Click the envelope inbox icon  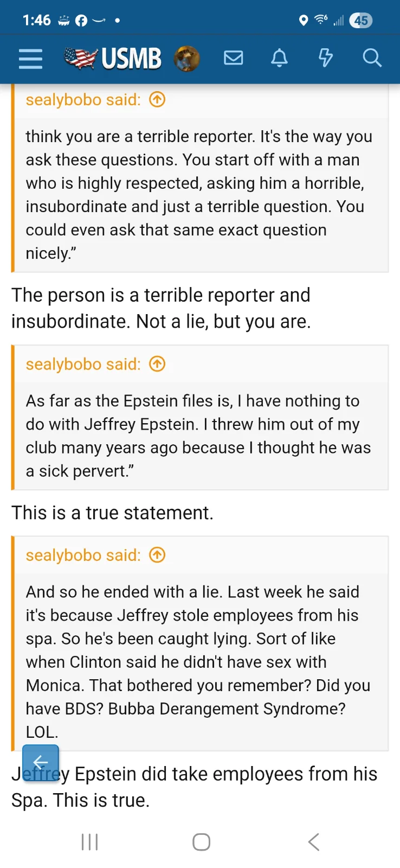click(233, 58)
